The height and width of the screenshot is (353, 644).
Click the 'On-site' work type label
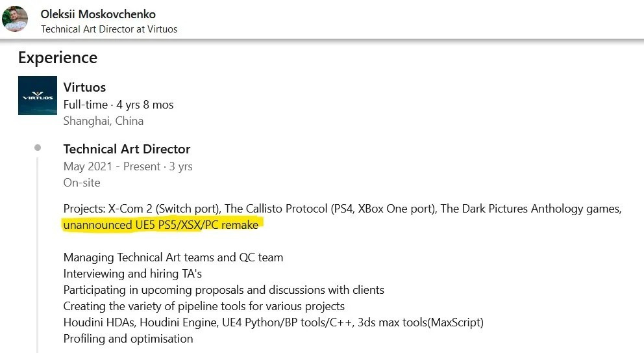point(82,183)
